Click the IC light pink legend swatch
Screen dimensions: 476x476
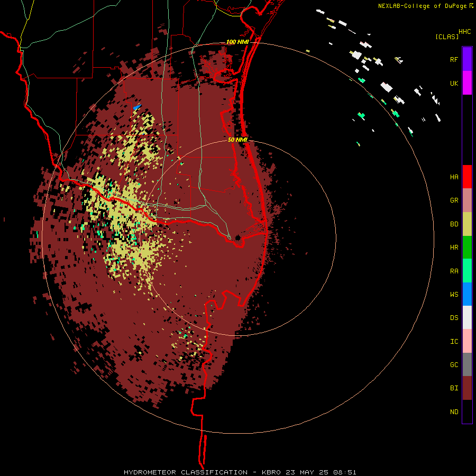467,341
